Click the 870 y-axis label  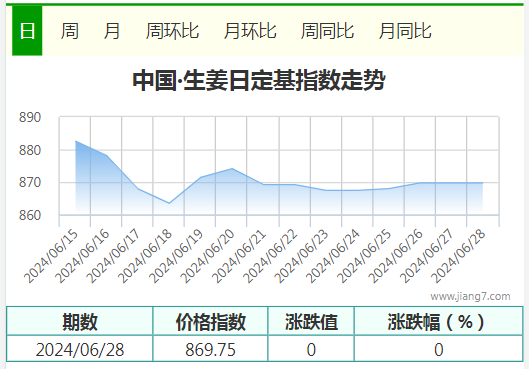coord(30,182)
